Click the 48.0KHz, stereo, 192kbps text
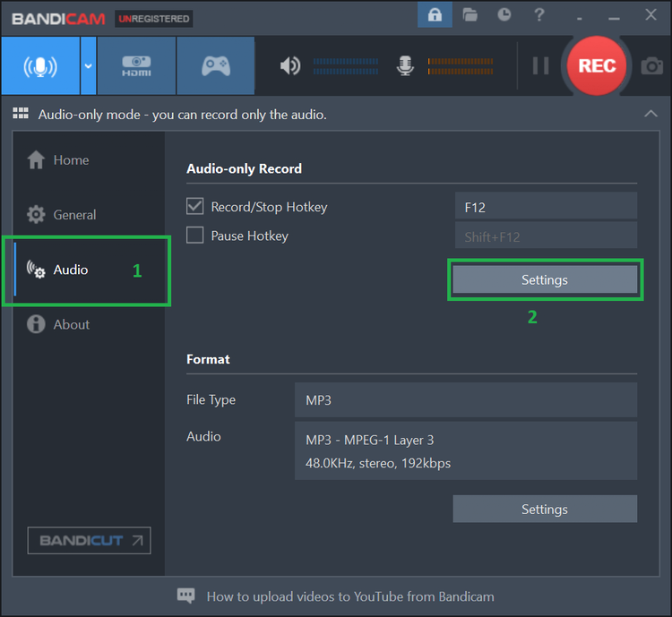Image resolution: width=672 pixels, height=617 pixels. tap(378, 463)
